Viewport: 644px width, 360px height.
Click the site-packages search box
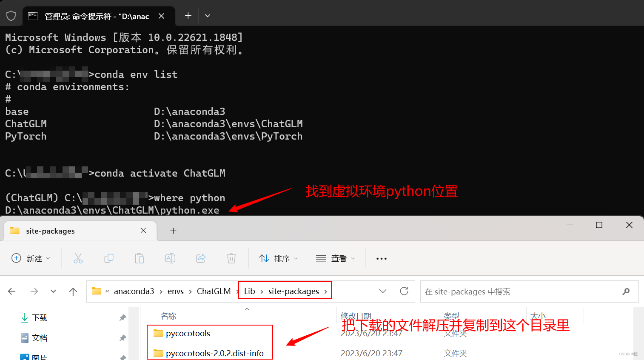click(529, 291)
